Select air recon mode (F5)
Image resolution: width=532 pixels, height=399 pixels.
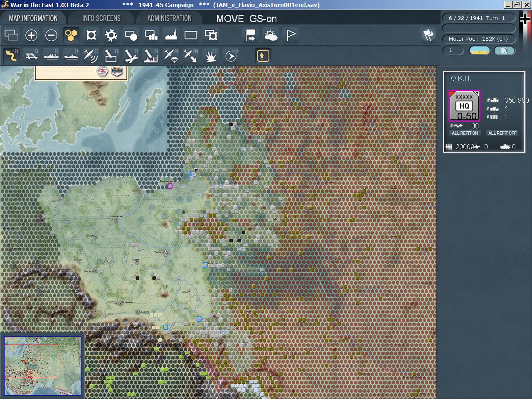pos(91,56)
